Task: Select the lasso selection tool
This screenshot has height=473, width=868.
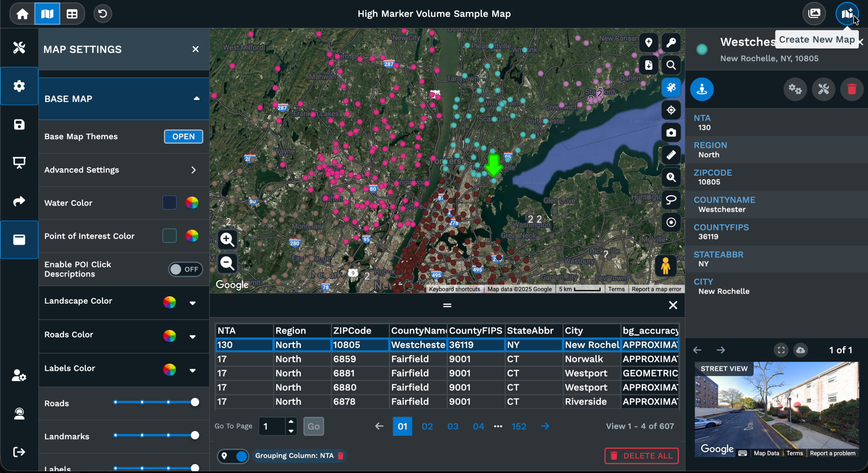Action: (x=671, y=200)
